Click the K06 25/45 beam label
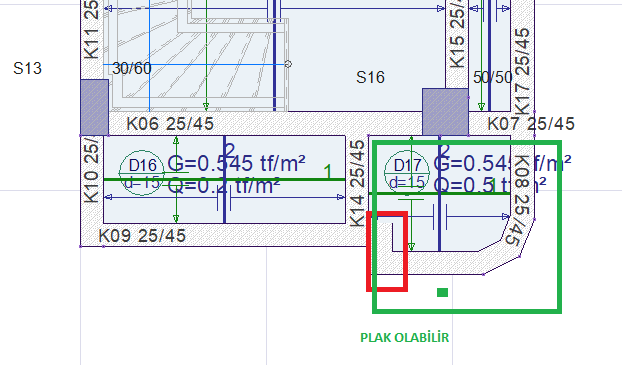Viewport: 622px width, 365px height. point(170,124)
